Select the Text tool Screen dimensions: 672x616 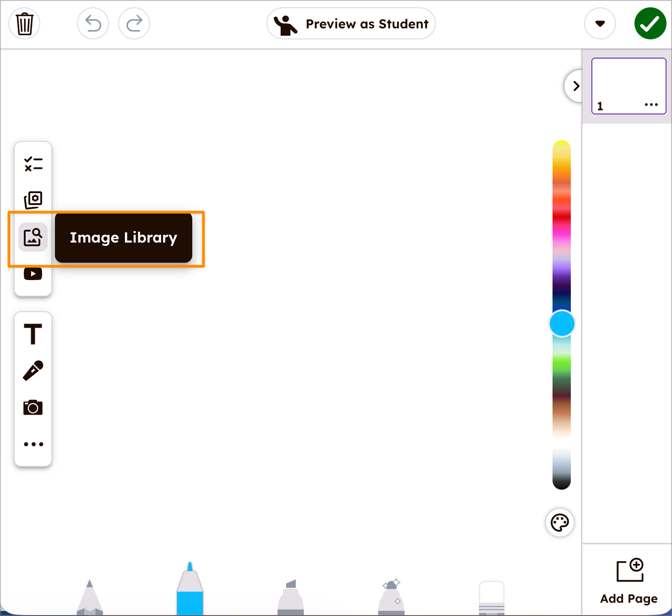(x=33, y=334)
